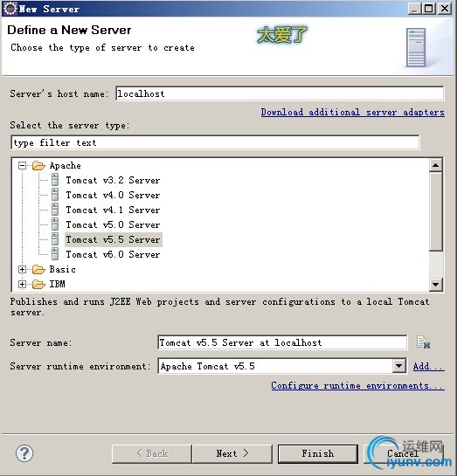This screenshot has width=457, height=476.
Task: Click the server list scroll up arrow
Action: [435, 165]
